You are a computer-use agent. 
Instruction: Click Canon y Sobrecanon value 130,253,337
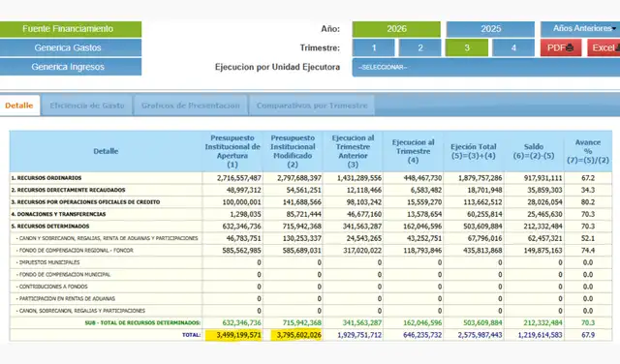coord(302,238)
